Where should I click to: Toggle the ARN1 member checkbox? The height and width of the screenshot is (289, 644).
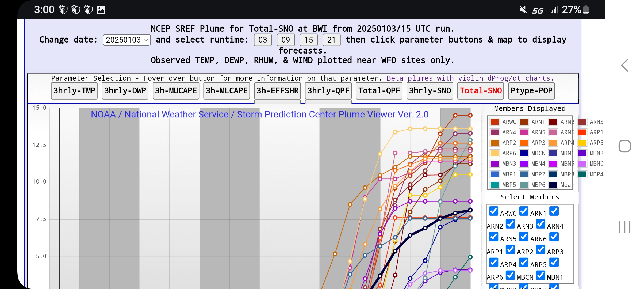coord(524,211)
